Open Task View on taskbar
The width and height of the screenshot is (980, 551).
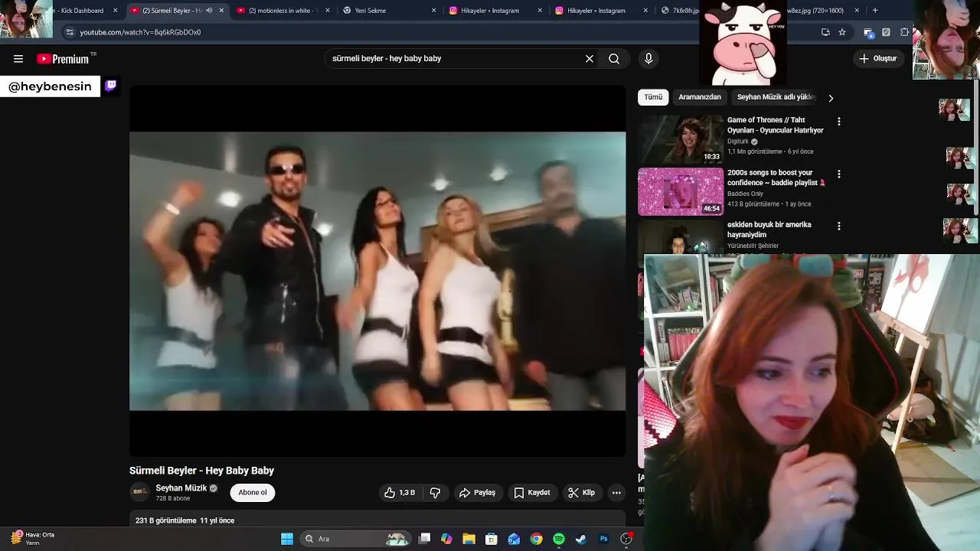point(425,539)
